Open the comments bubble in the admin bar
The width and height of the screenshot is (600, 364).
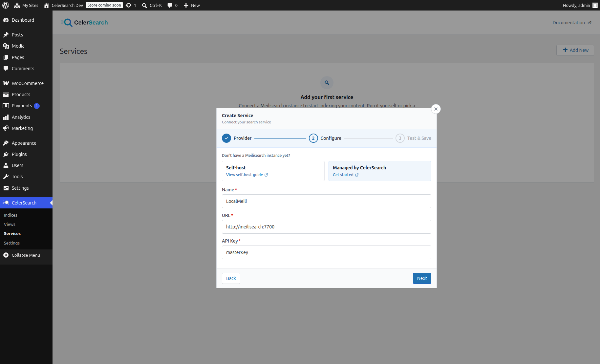point(173,5)
